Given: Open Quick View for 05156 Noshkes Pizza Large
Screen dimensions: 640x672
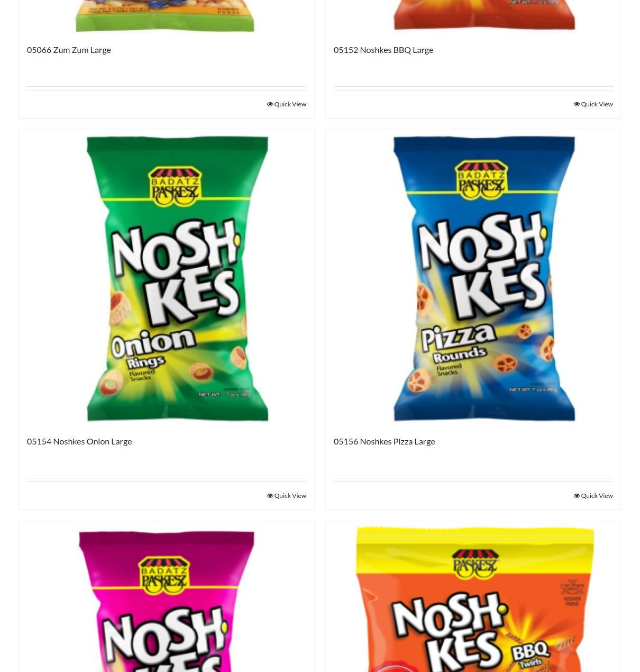Looking at the screenshot, I should pos(593,496).
